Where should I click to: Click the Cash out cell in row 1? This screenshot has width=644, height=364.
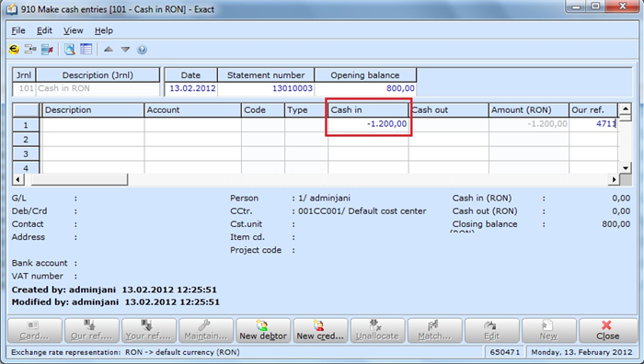coord(449,125)
